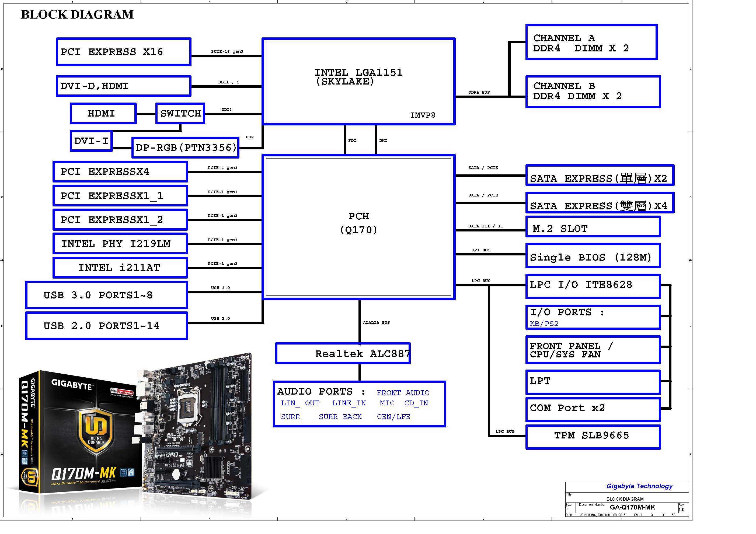Click the I/O PORTS block heading

click(567, 312)
